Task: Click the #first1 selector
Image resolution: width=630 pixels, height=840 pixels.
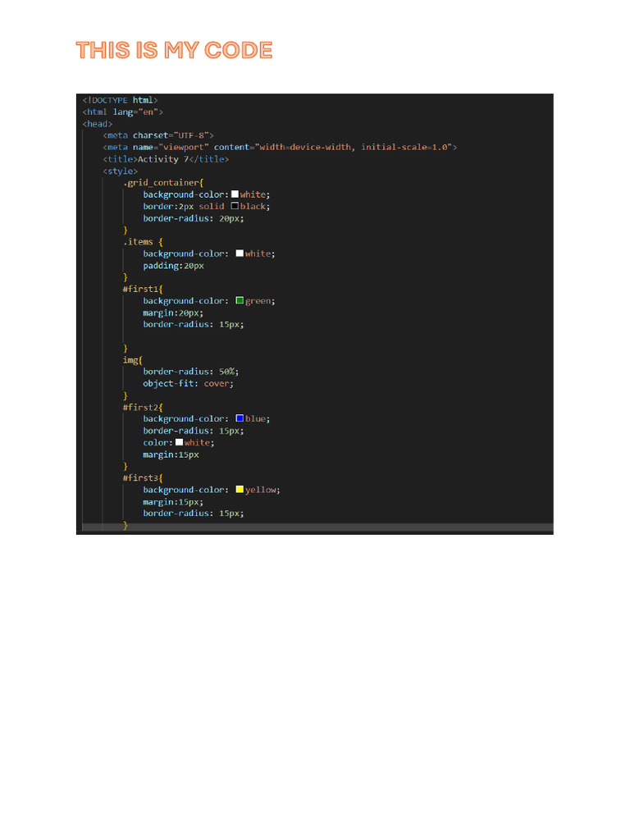Action: (x=143, y=289)
